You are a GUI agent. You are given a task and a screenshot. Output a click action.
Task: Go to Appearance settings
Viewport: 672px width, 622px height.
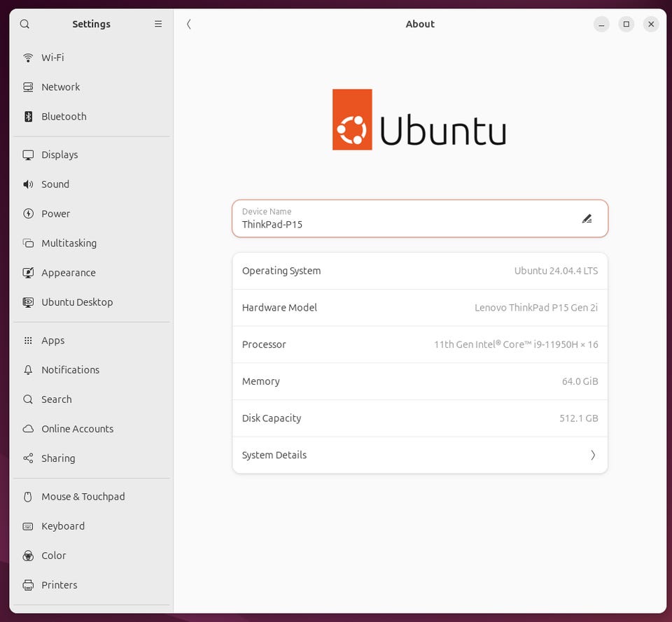click(x=92, y=273)
